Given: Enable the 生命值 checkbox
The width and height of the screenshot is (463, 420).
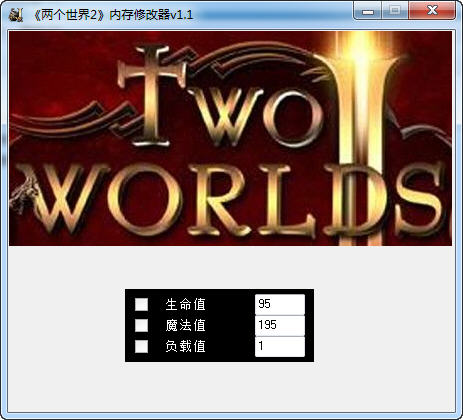Looking at the screenshot, I should click(141, 304).
